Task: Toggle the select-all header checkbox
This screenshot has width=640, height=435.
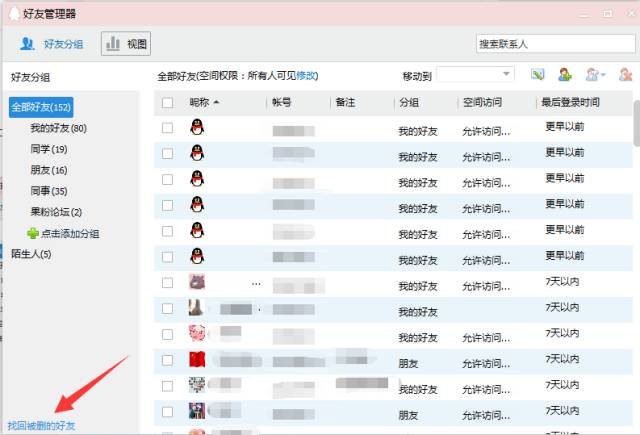Action: 167,102
